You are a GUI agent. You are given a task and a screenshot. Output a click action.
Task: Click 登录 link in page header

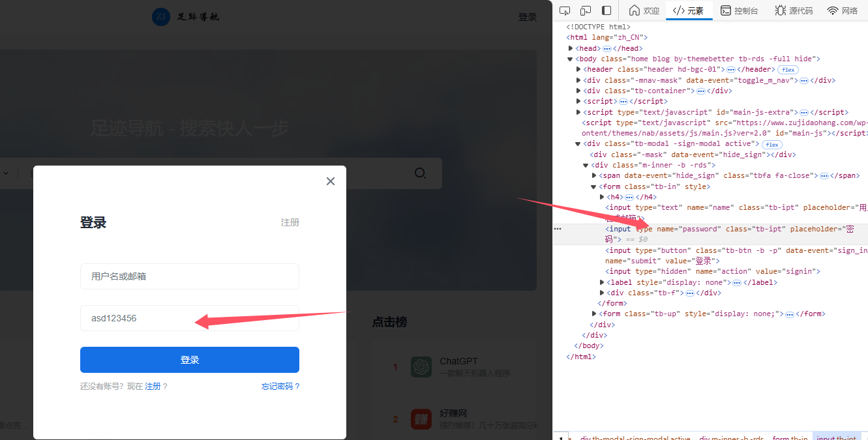pyautogui.click(x=528, y=17)
